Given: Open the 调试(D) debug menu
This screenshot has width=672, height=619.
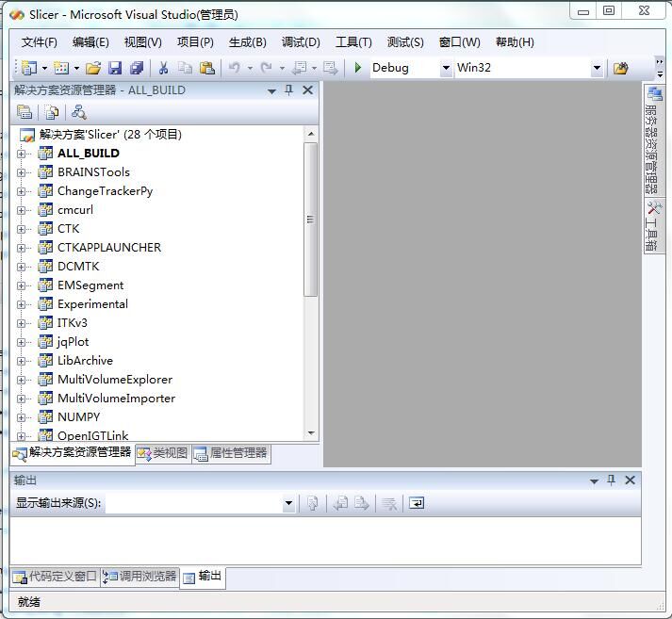Looking at the screenshot, I should click(301, 42).
